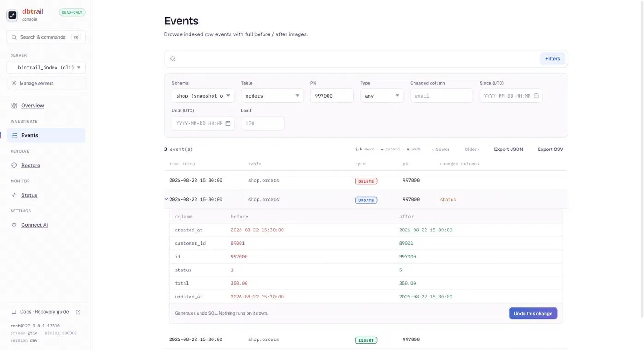Open the Schema dropdown

point(203,96)
